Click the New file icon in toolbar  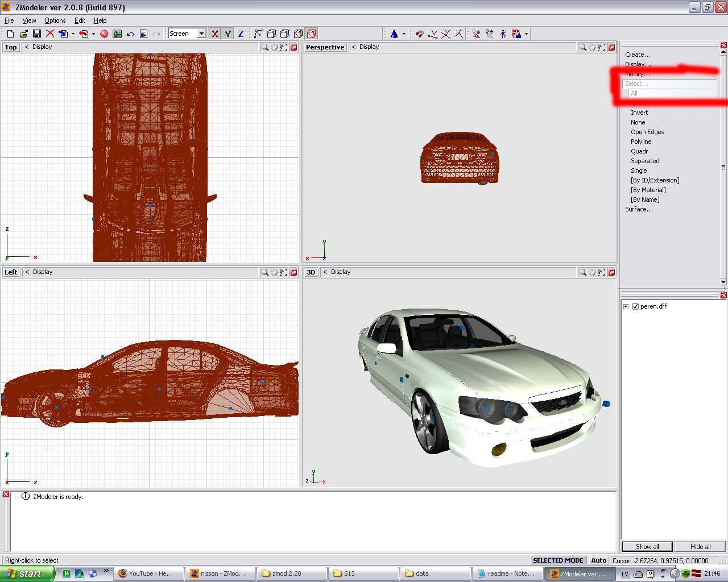(x=10, y=34)
